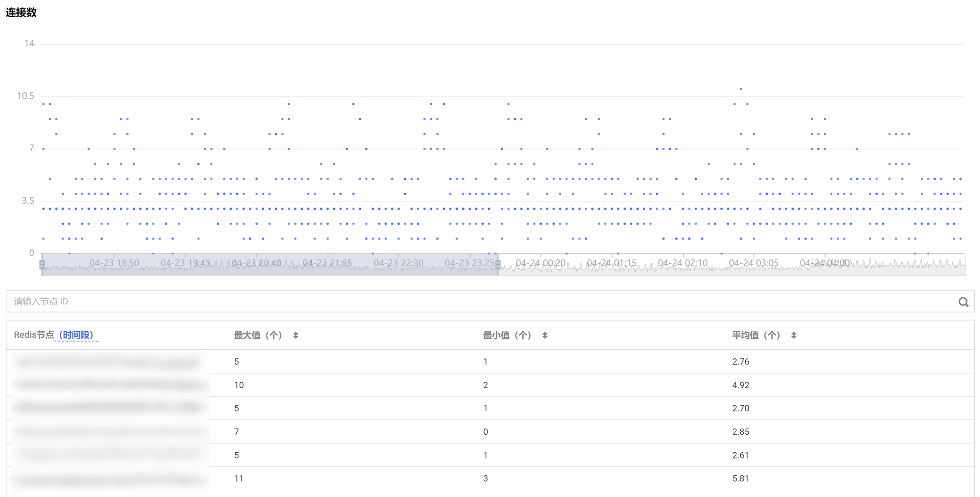Click the 平均值 column header

pyautogui.click(x=756, y=335)
